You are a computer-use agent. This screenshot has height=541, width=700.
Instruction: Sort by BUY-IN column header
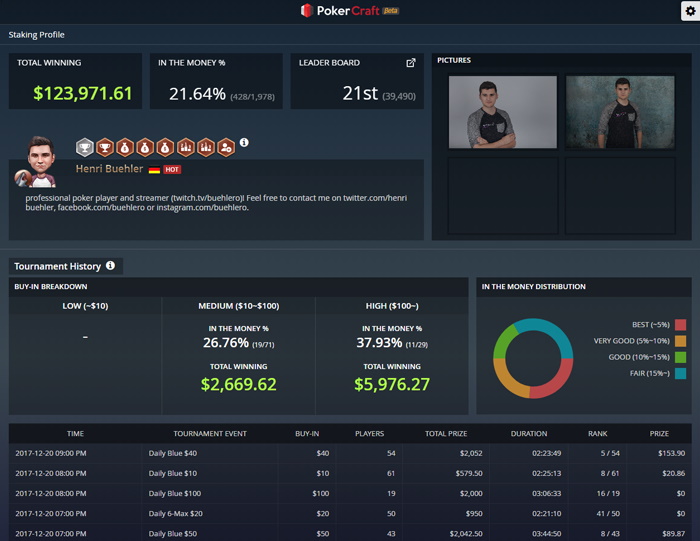(x=307, y=433)
